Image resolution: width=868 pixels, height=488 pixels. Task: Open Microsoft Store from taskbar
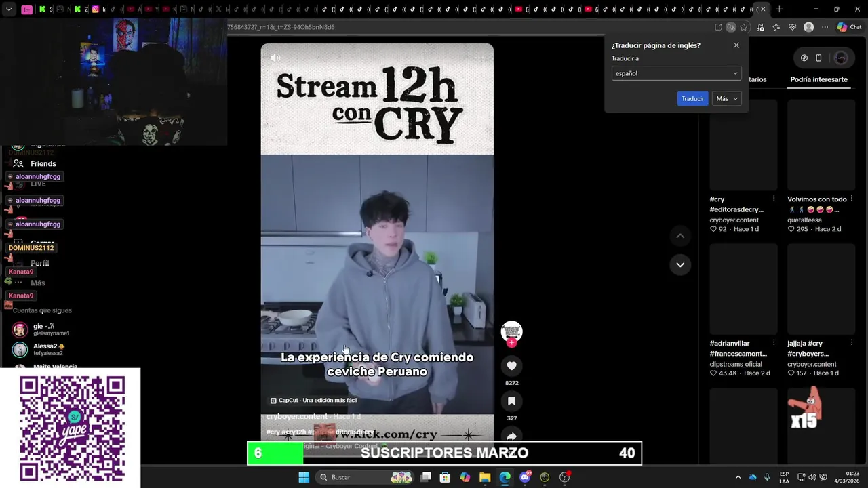pos(445,477)
